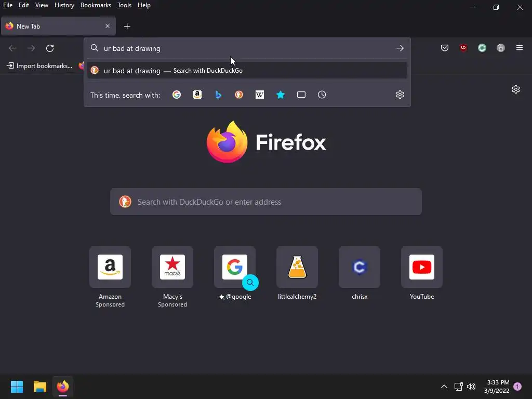
Task: Expand hidden system tray icons chevron
Action: click(444, 387)
